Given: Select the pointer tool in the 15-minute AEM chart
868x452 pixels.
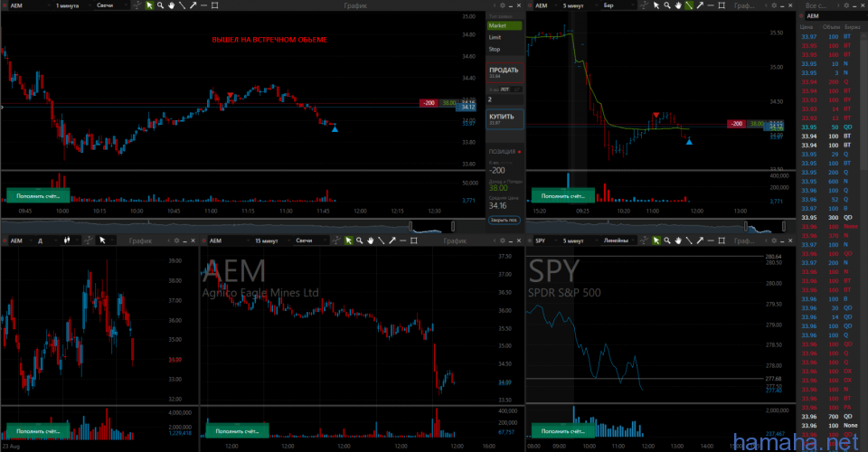Looking at the screenshot, I should [x=349, y=240].
